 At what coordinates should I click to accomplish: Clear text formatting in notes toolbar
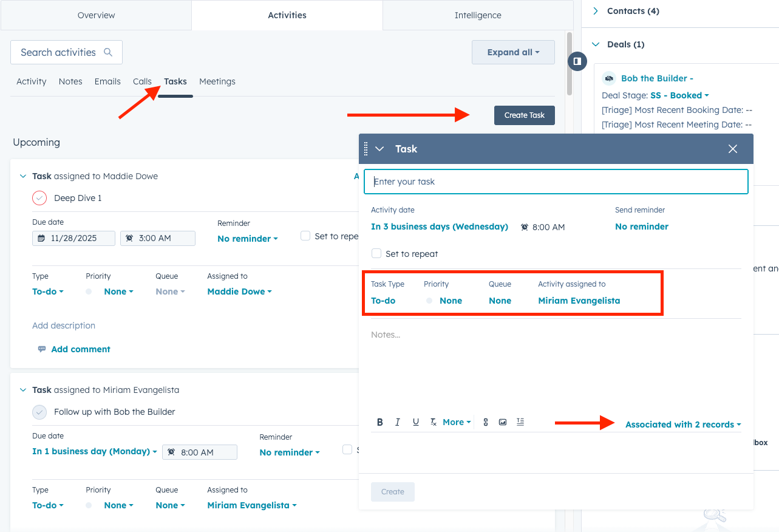point(433,422)
